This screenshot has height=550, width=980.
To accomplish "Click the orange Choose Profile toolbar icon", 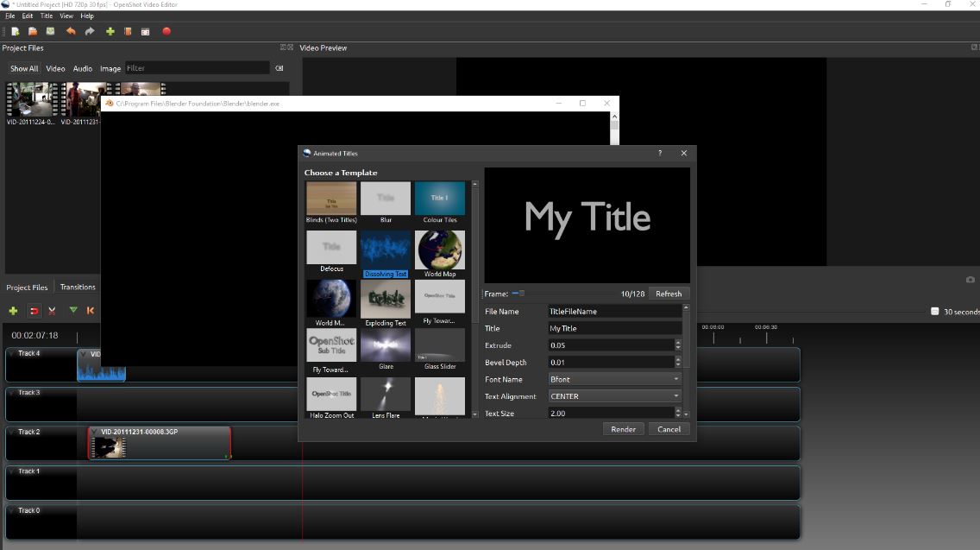I will [128, 31].
